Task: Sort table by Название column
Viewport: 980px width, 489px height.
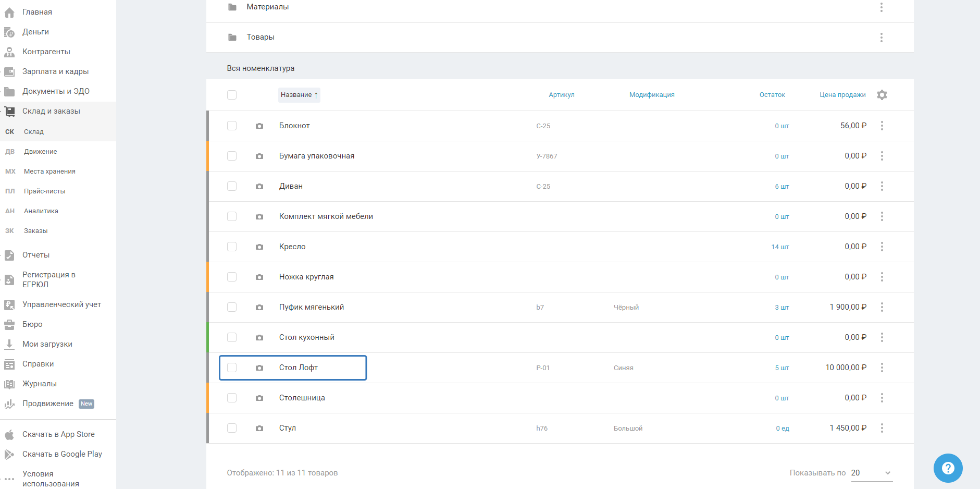Action: (x=299, y=95)
